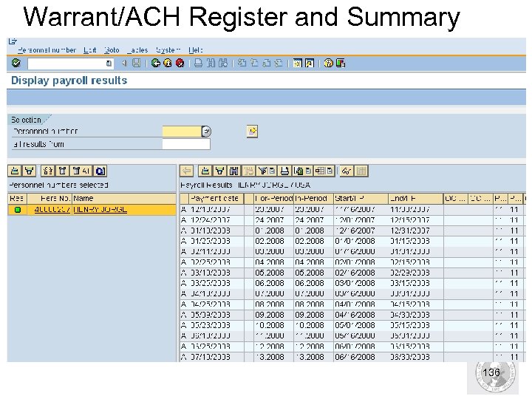Viewport: 532px width, 399px height.
Task: Click the Find binoculars icon in top toolbar
Action: [x=211, y=63]
